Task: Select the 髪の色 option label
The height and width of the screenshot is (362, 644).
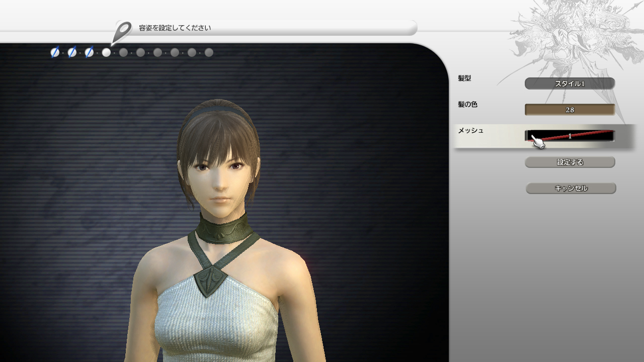Action: pyautogui.click(x=467, y=105)
